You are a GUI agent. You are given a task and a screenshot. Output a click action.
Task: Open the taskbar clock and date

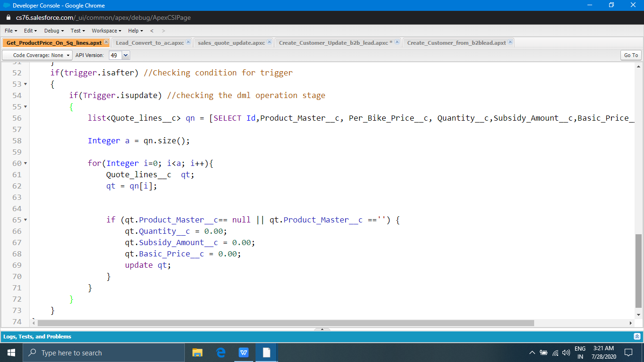(603, 353)
